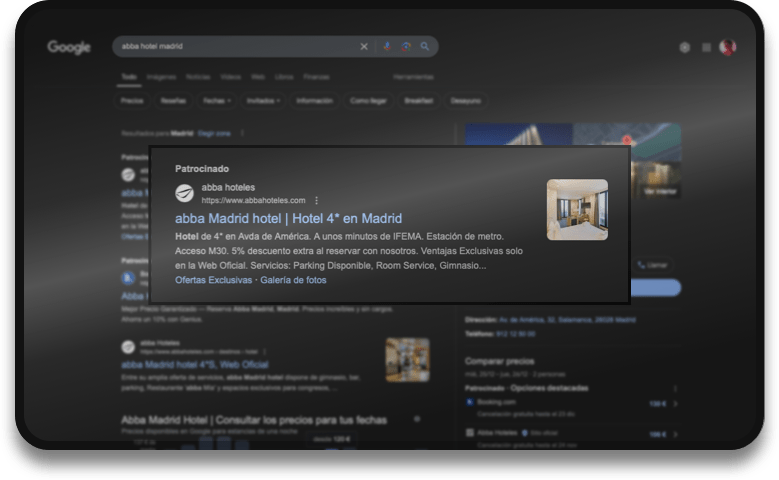This screenshot has width=779, height=480.
Task: Open chevron arrow on the Abba Hoteles price row
Action: click(x=675, y=434)
